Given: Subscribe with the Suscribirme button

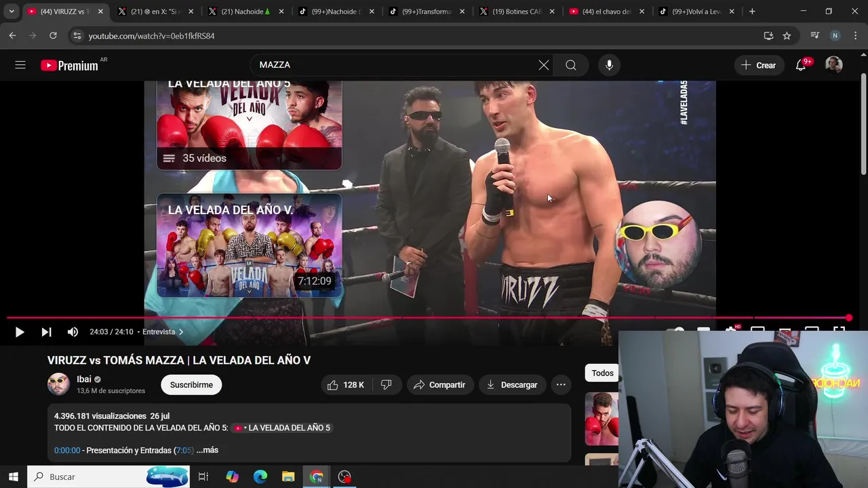Looking at the screenshot, I should tap(191, 385).
